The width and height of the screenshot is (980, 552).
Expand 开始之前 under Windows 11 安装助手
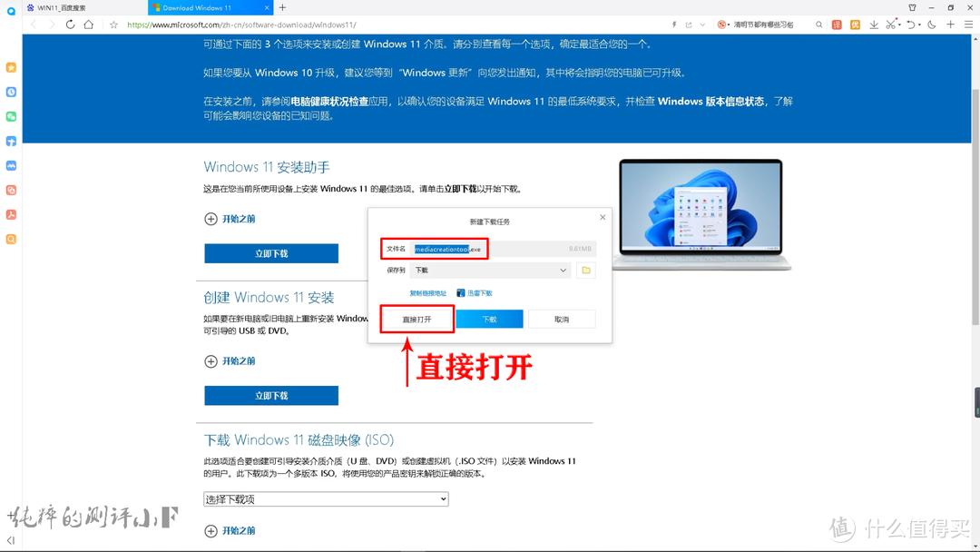(230, 221)
